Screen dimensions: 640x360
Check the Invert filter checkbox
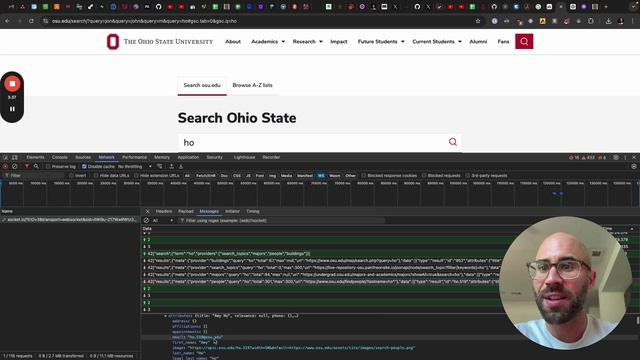tap(71, 176)
